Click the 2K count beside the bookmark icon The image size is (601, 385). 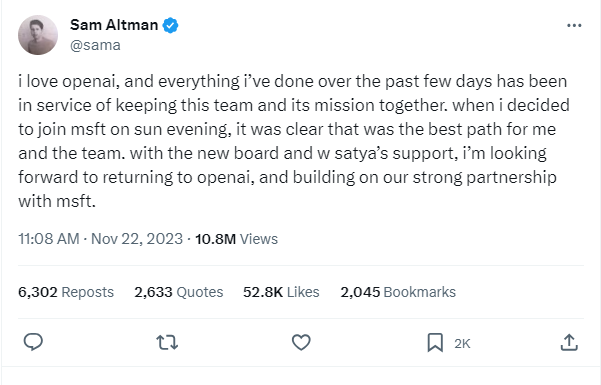click(462, 344)
